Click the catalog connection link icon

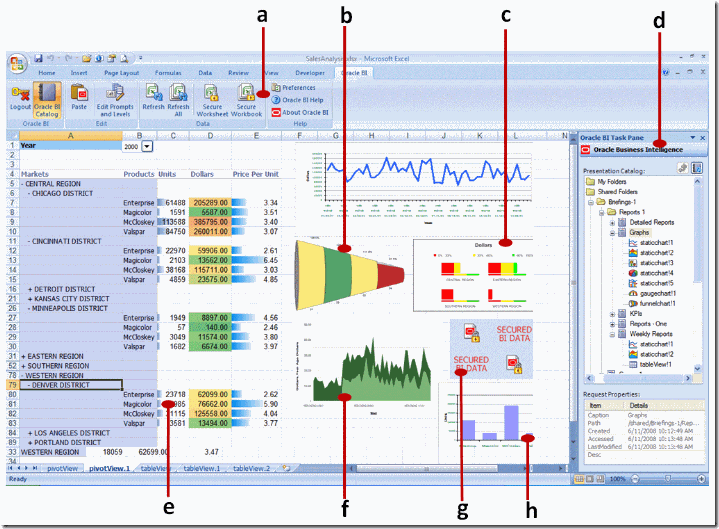pos(683,168)
